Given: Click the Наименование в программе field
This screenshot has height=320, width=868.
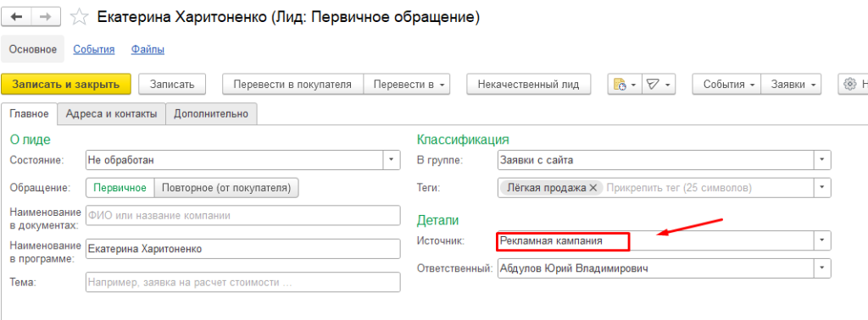Looking at the screenshot, I should click(243, 249).
